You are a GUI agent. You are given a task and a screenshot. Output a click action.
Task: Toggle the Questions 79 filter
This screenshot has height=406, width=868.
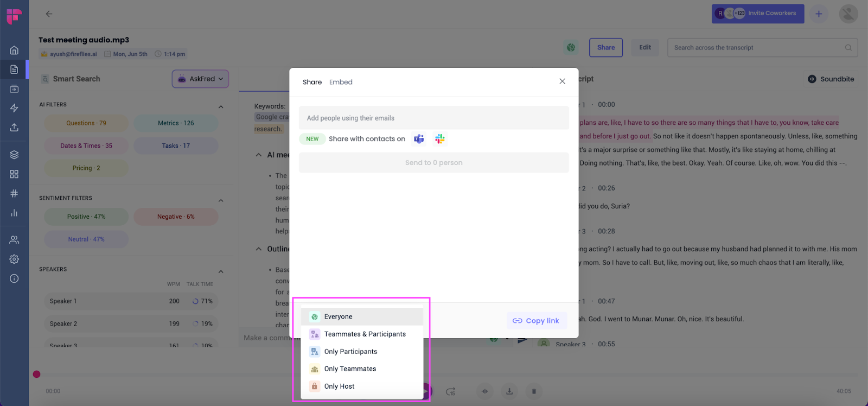coord(86,123)
